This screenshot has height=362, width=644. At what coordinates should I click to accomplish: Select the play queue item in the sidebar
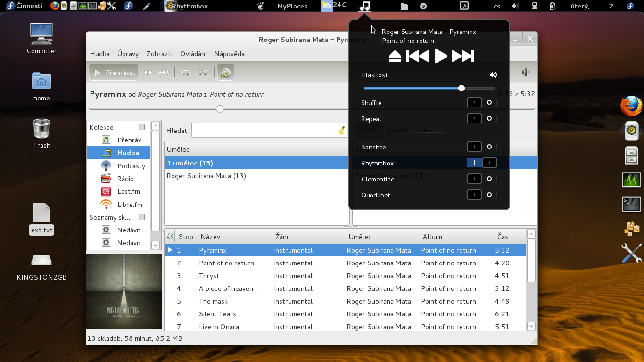coord(119,140)
